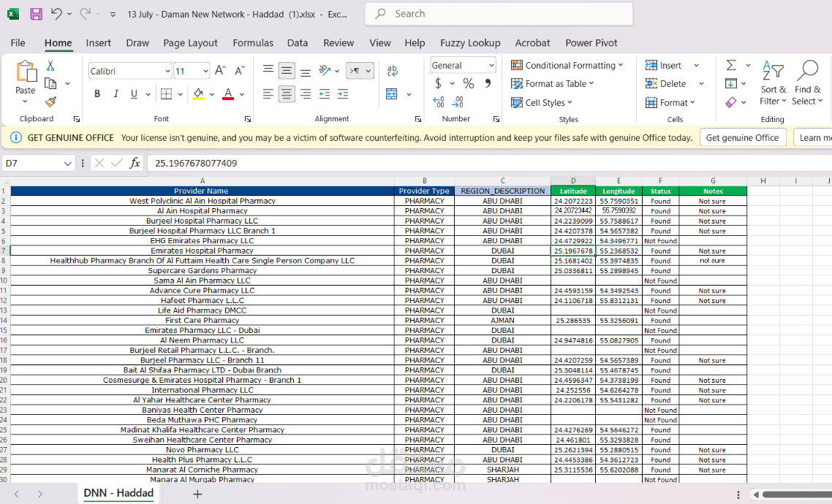This screenshot has height=504, width=832.
Task: Open the Fuzzy Lookup tab
Action: pyautogui.click(x=470, y=43)
